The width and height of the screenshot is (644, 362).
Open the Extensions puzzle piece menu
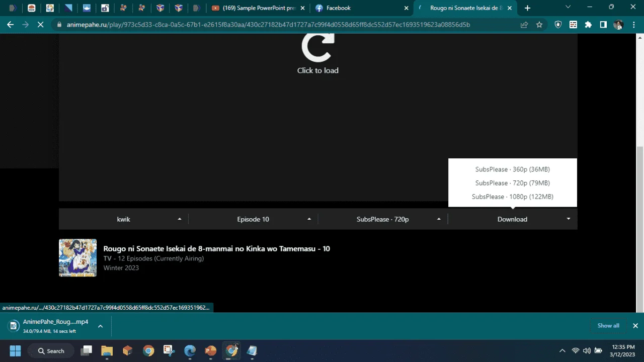click(x=588, y=24)
